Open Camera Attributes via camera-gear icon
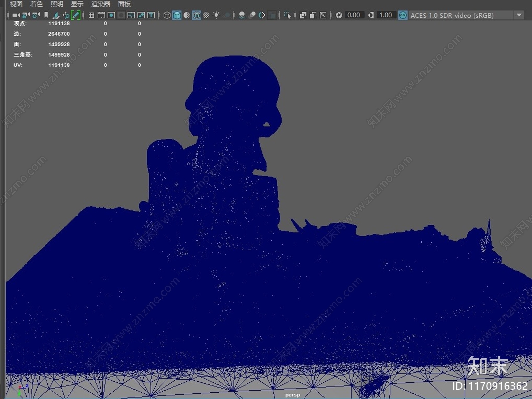Viewport: 532px width, 399px height. pos(36,15)
